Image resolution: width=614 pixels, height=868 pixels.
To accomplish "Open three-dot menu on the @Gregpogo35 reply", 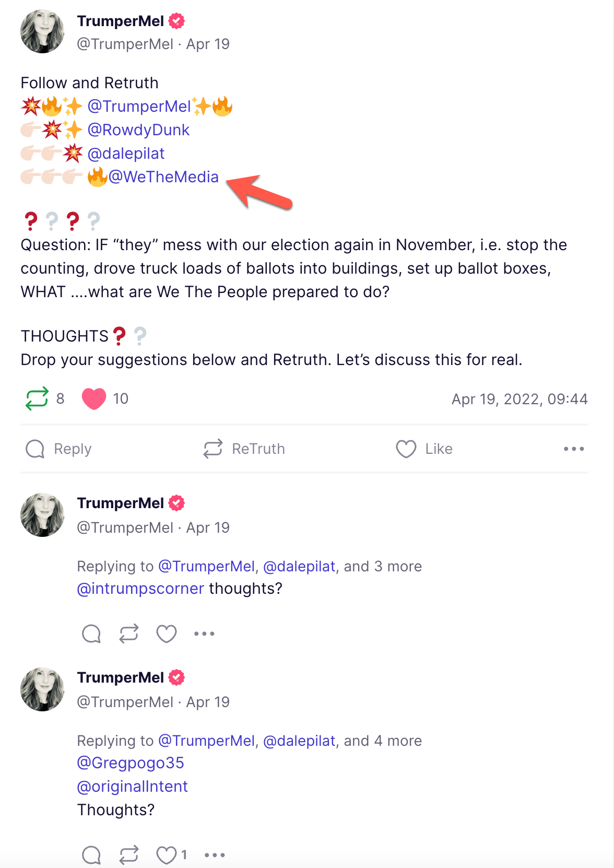I will [215, 855].
